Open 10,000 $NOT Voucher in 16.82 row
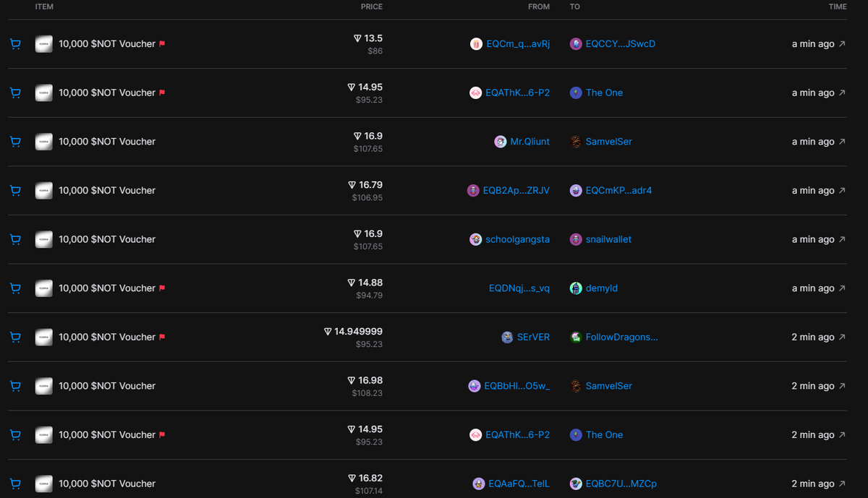Viewport: 868px width, 498px height. pos(107,484)
